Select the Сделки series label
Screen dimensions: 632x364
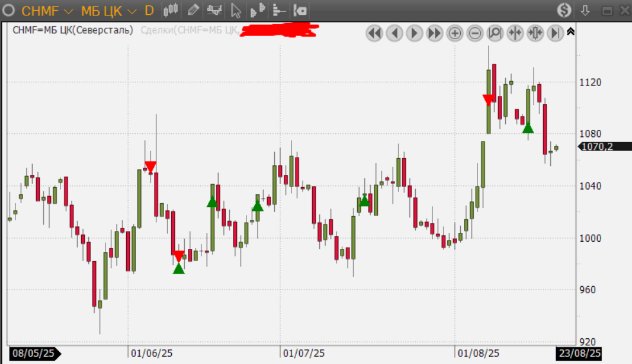coord(189,30)
